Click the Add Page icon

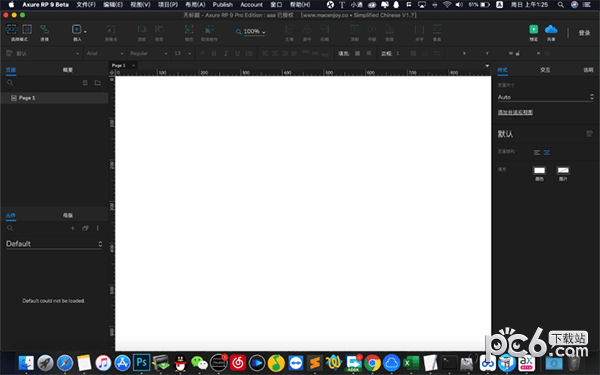pyautogui.click(x=85, y=83)
